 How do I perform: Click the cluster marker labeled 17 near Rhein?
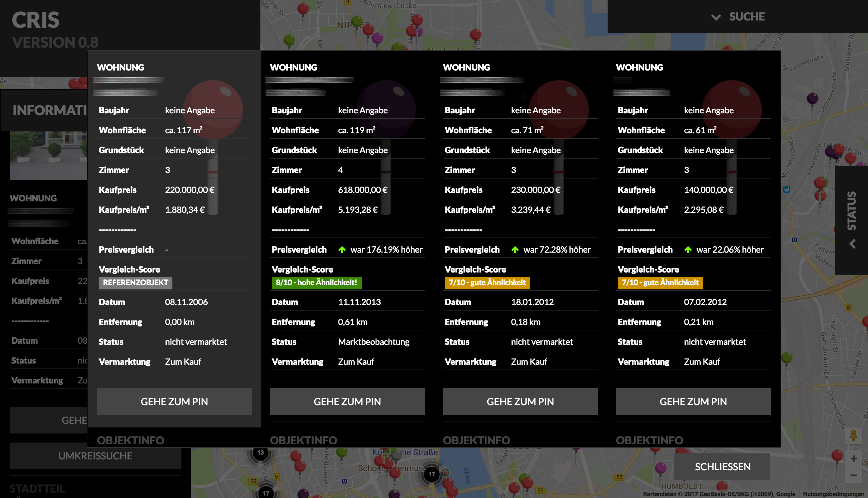[x=432, y=474]
